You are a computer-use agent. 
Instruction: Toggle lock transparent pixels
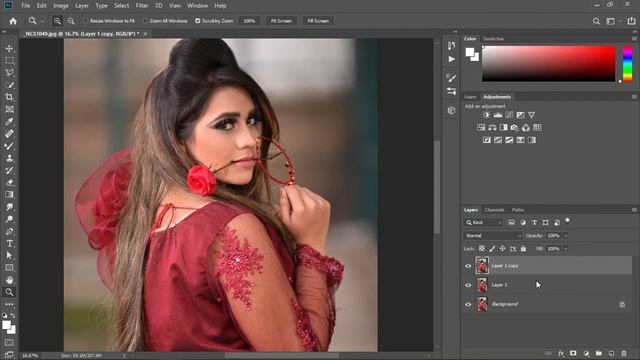[x=482, y=249]
